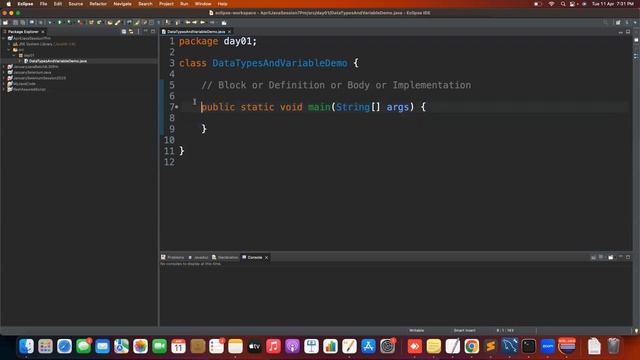Screen dimensions: 640x360
Task: Select the day01 package in the tree
Action: 29,55
